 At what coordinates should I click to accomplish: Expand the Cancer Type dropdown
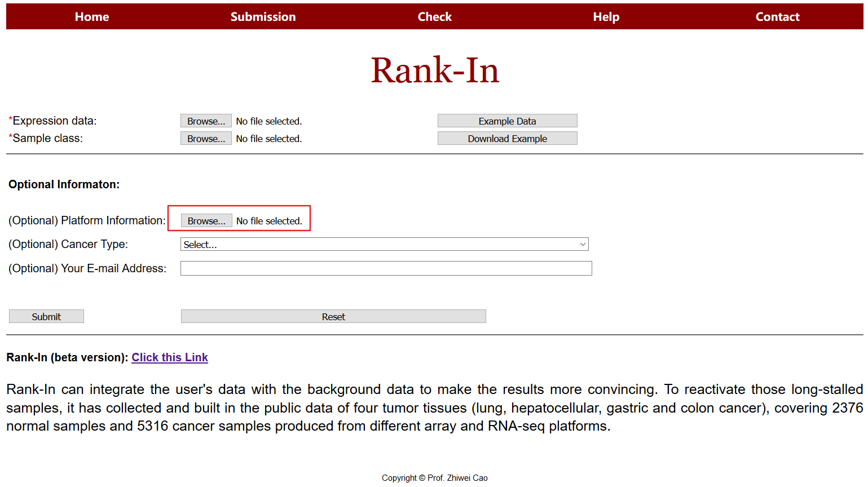pos(384,245)
